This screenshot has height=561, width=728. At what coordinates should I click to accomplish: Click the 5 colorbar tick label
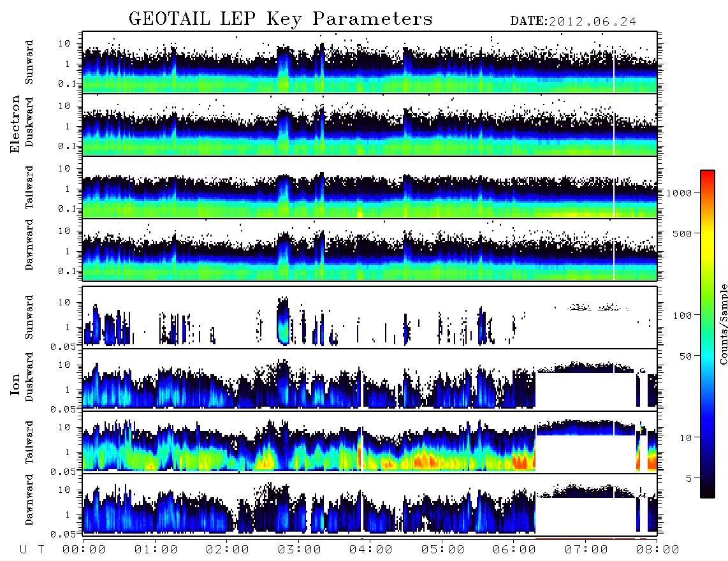[688, 478]
